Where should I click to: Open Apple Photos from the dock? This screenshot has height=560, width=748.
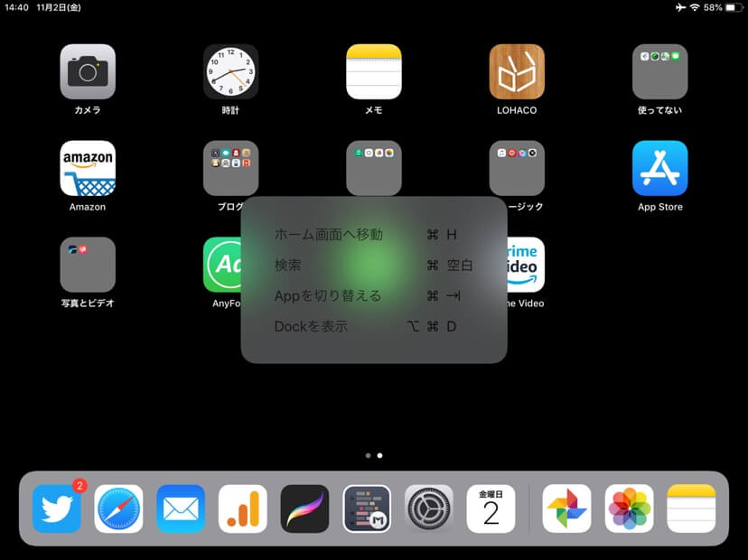(x=630, y=509)
